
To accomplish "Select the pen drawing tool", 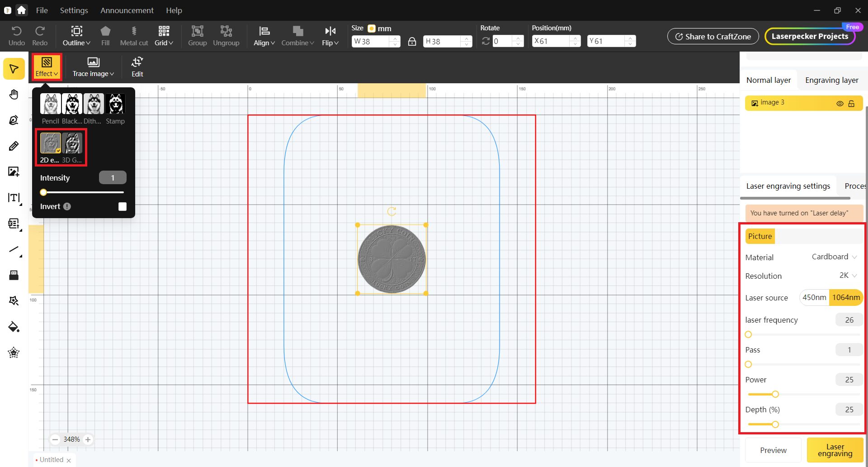I will tap(14, 120).
